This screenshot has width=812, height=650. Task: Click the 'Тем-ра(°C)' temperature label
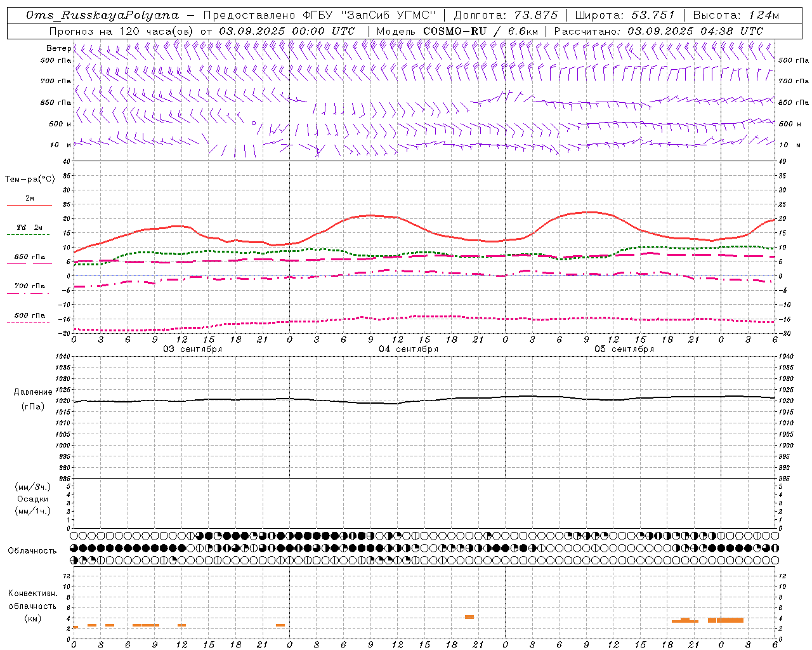tap(30, 180)
